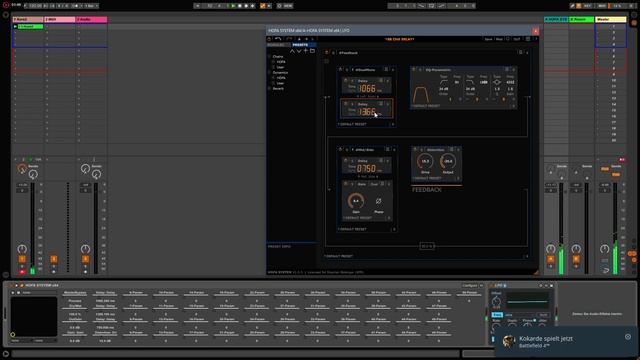Open HOFA folder under Dynamics
This screenshot has height=360, width=640.
pyautogui.click(x=281, y=78)
